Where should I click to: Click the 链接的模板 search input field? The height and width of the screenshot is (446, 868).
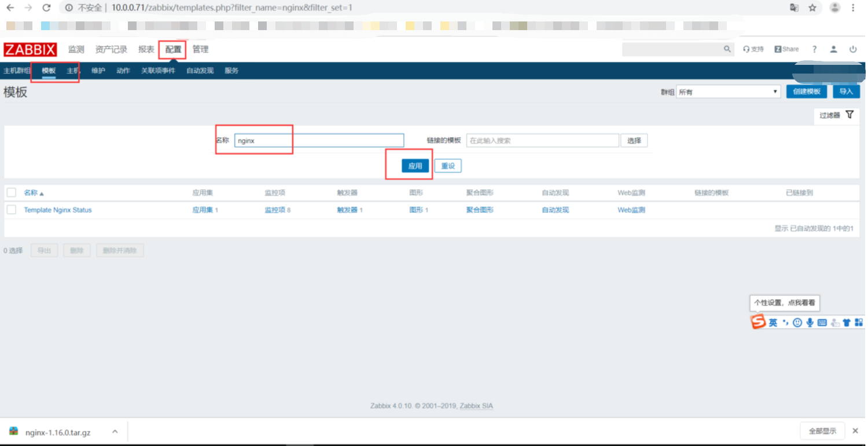(x=543, y=140)
